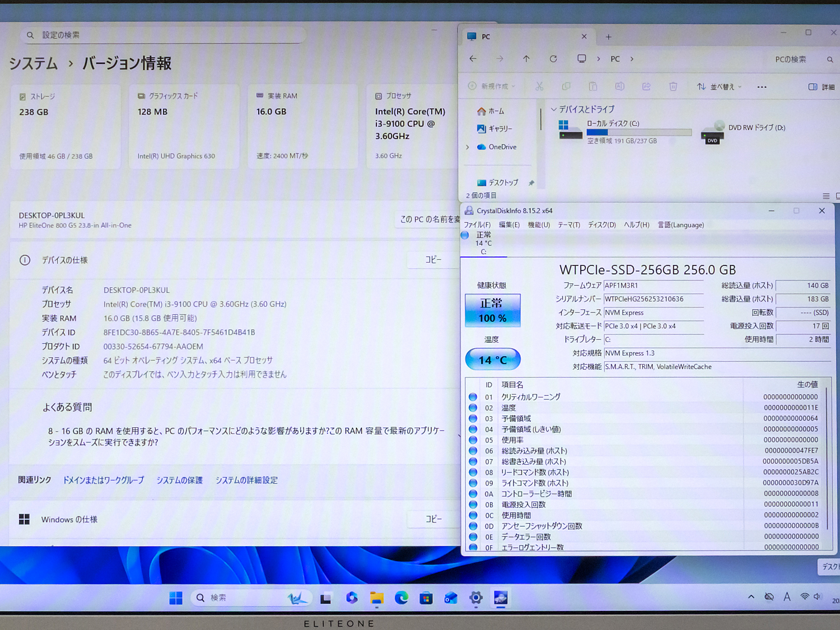The image size is (840, 630).
Task: Click the 設定の検索 search field
Action: (x=168, y=35)
